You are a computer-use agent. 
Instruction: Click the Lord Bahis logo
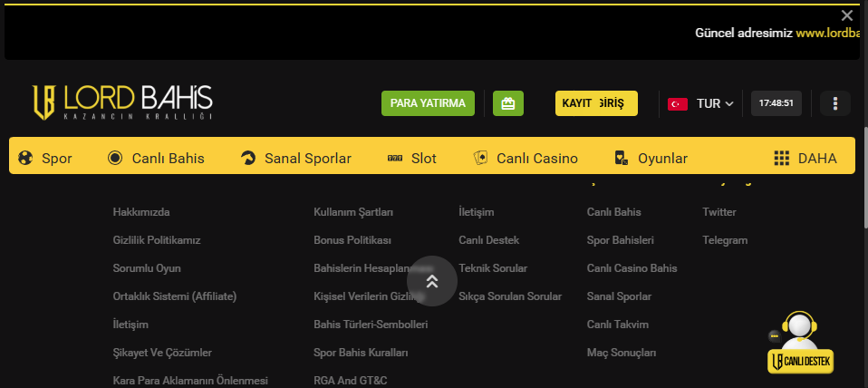pyautogui.click(x=122, y=102)
